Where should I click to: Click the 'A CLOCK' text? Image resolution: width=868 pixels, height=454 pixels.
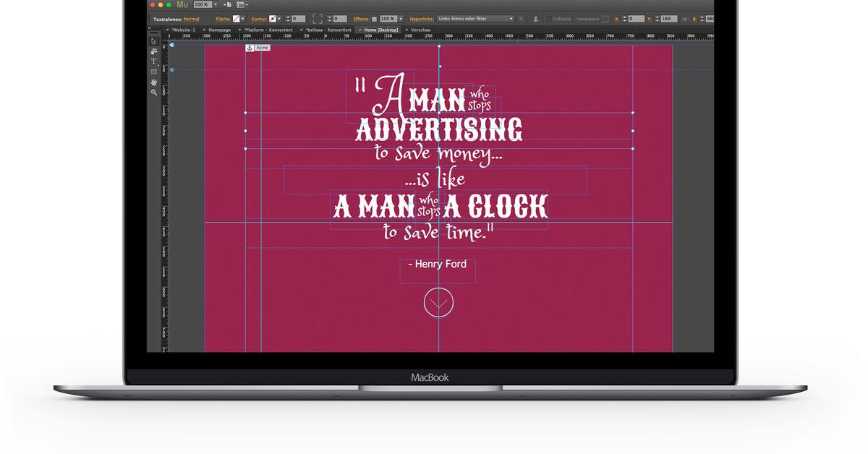[495, 207]
